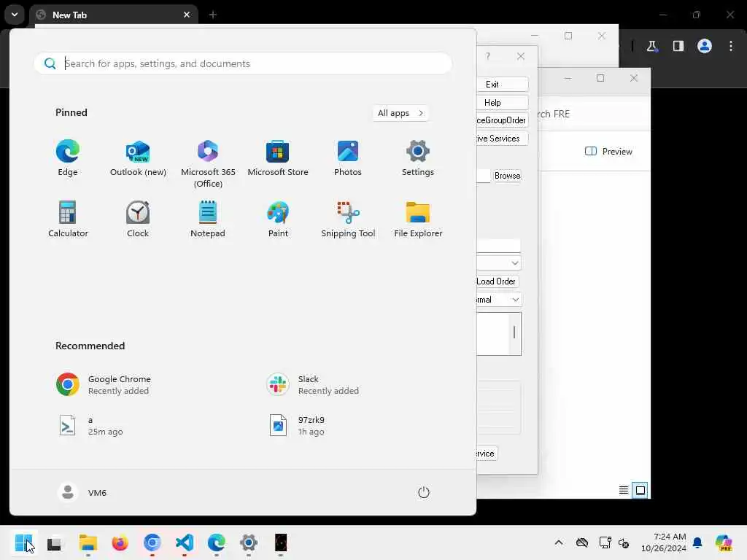Open the combo box above Load Order

[499, 262]
